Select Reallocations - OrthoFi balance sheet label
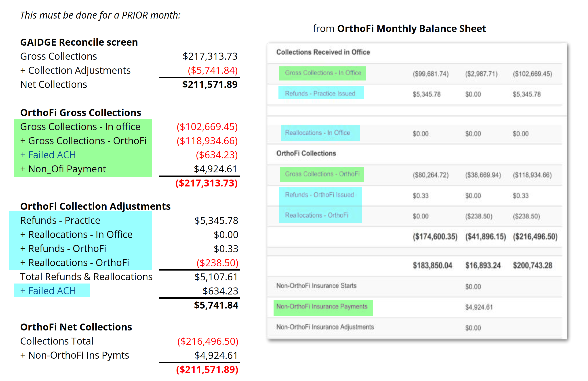This screenshot has width=588, height=381. (317, 215)
